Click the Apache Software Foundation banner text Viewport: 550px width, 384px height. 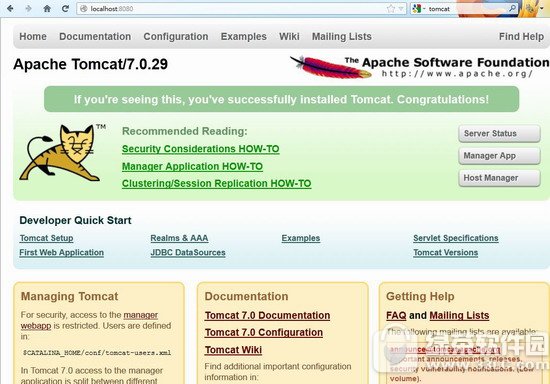tap(456, 62)
